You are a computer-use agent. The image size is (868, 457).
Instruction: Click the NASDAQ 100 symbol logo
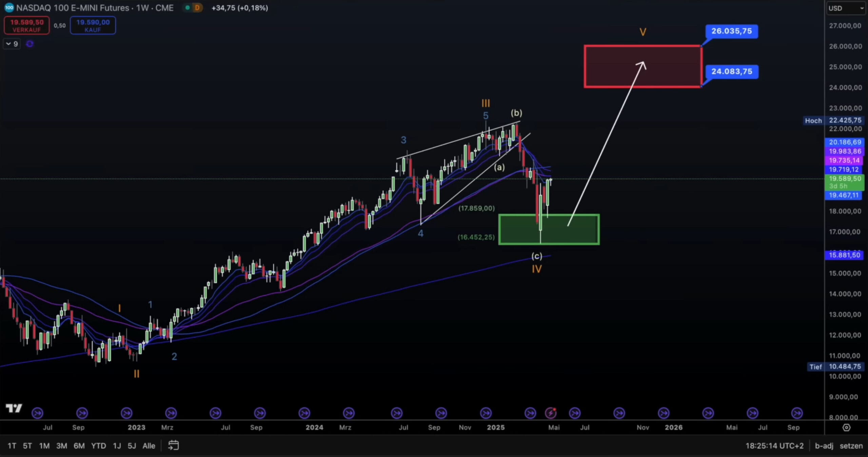pos(9,7)
